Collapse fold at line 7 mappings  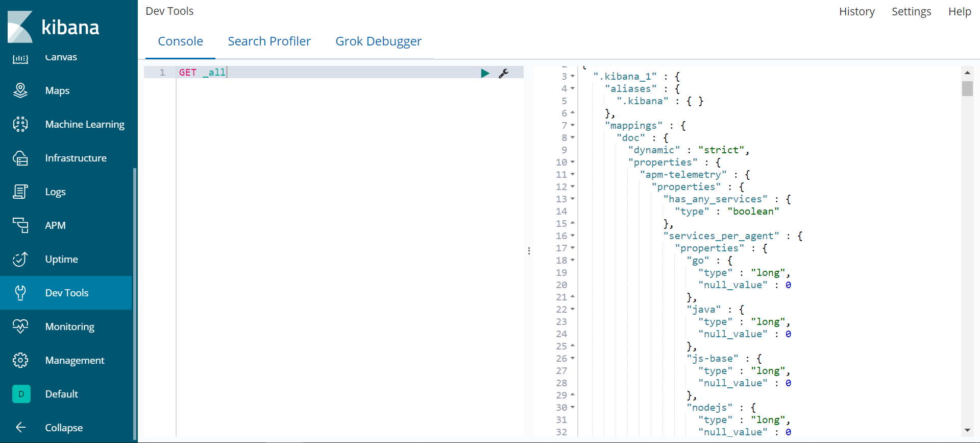coord(573,125)
